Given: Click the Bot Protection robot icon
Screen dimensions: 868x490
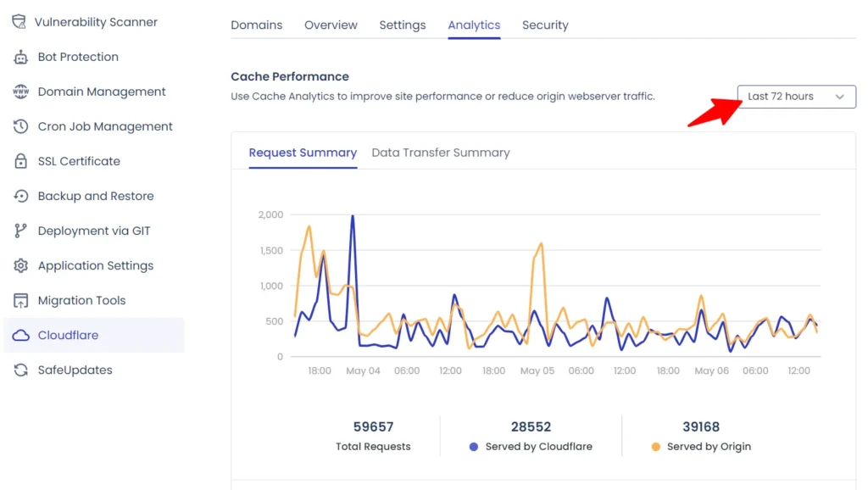Looking at the screenshot, I should (20, 57).
